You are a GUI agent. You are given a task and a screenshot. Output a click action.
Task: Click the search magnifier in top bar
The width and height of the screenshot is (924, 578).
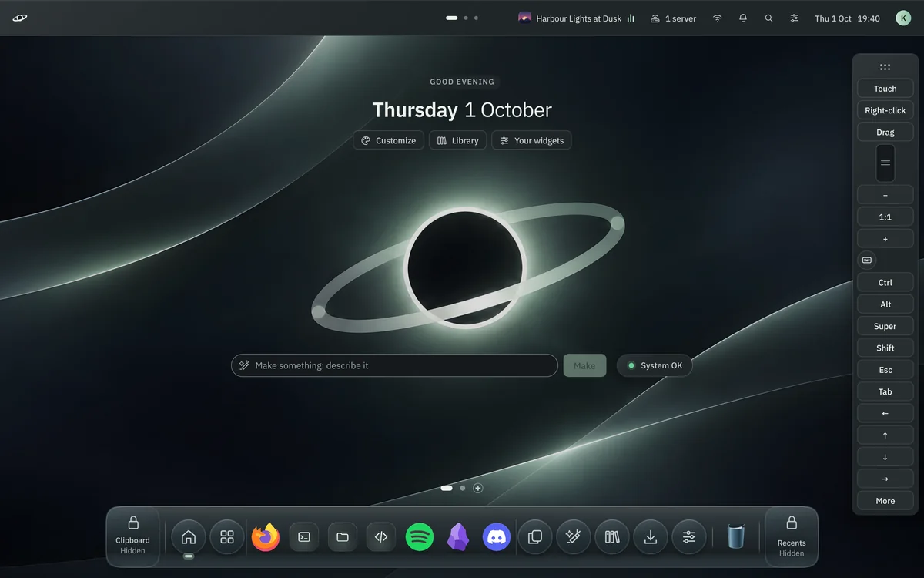pos(768,18)
